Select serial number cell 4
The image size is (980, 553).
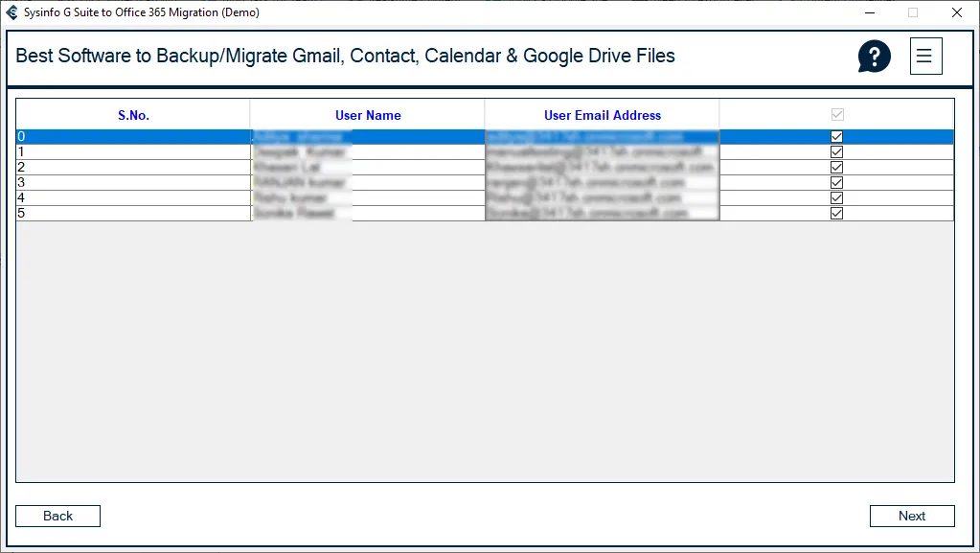[x=133, y=197]
